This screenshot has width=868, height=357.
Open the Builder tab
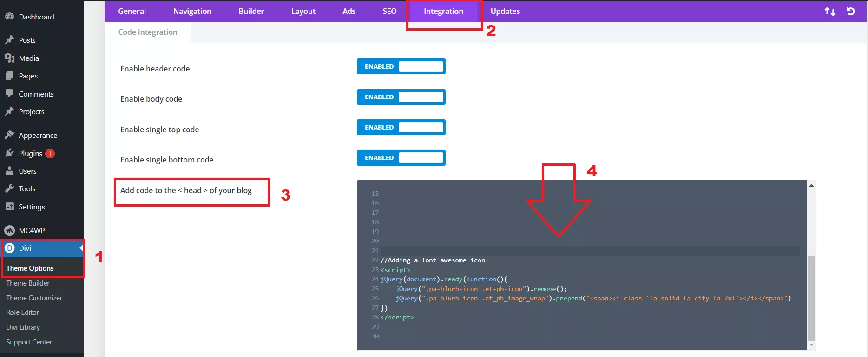[x=251, y=11]
